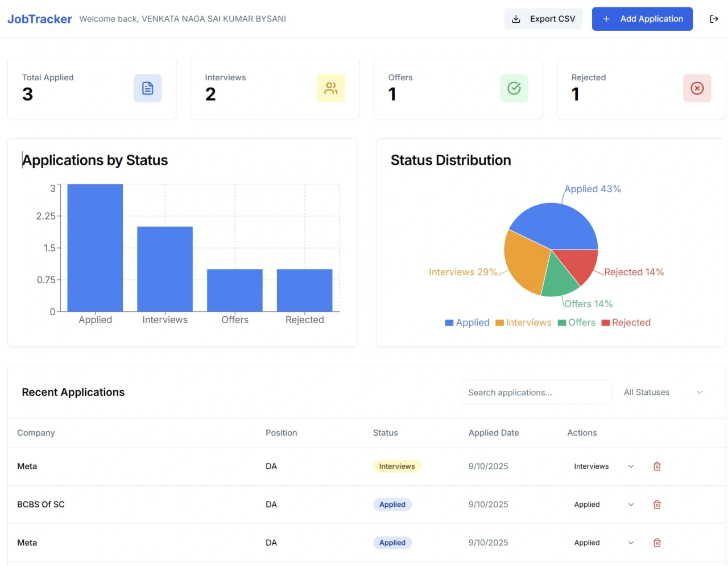Click the JobTracker logo

pyautogui.click(x=40, y=19)
